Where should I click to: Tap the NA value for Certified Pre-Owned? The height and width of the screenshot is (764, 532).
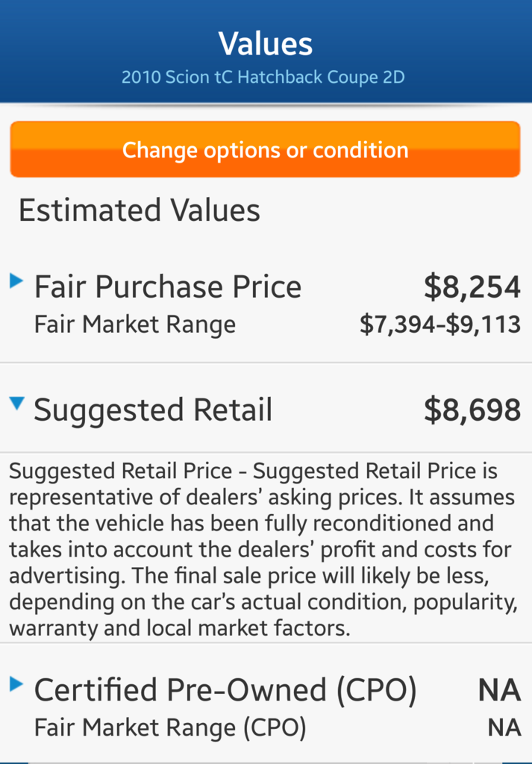(x=499, y=690)
